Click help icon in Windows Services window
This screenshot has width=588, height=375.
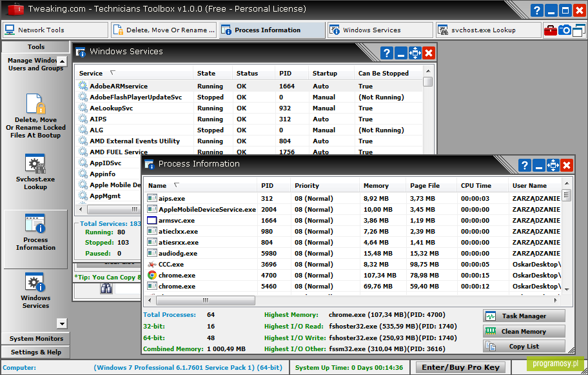pos(387,53)
